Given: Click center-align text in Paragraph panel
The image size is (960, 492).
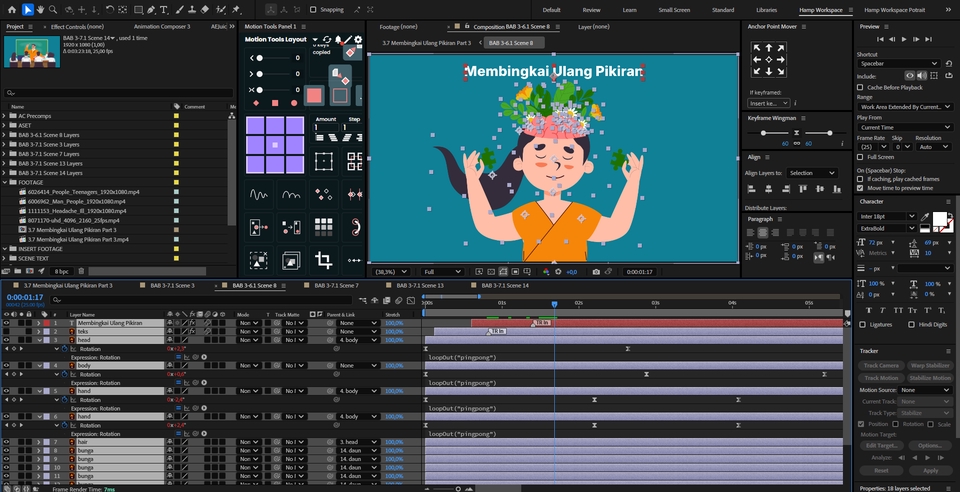Looking at the screenshot, I should coord(762,233).
